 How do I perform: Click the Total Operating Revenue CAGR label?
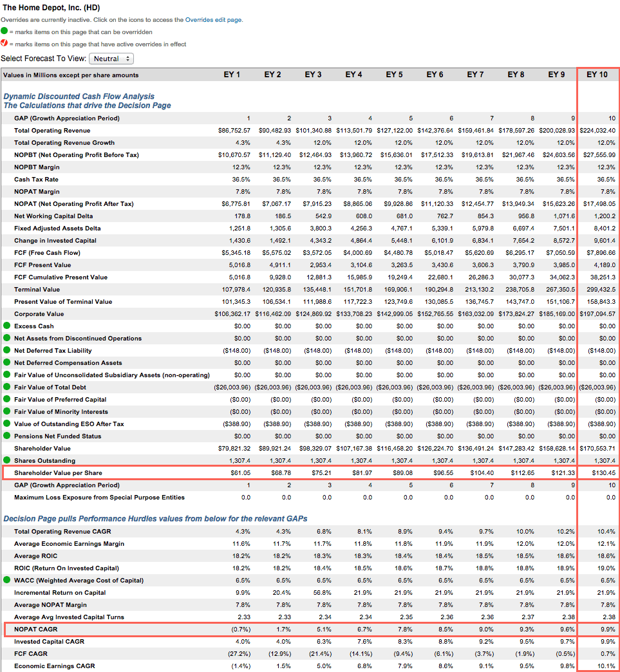pyautogui.click(x=62, y=532)
